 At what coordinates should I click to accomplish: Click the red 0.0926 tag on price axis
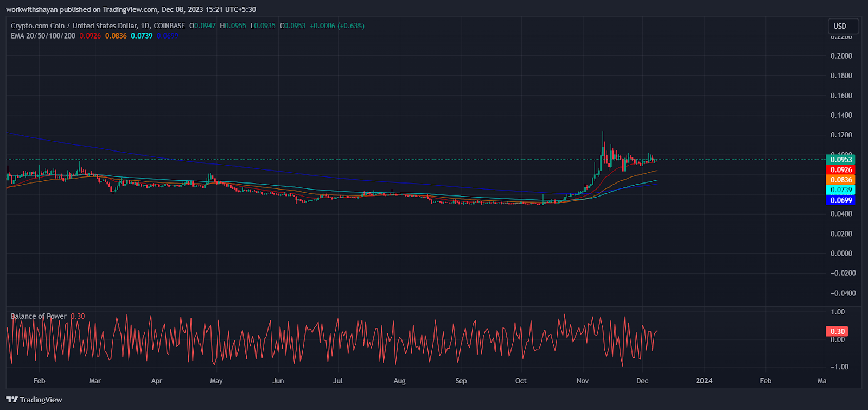840,170
